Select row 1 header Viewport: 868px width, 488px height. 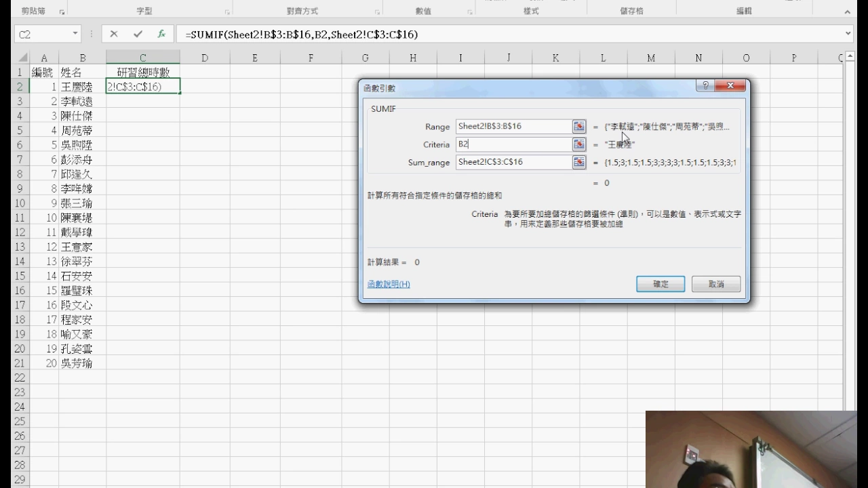[20, 72]
